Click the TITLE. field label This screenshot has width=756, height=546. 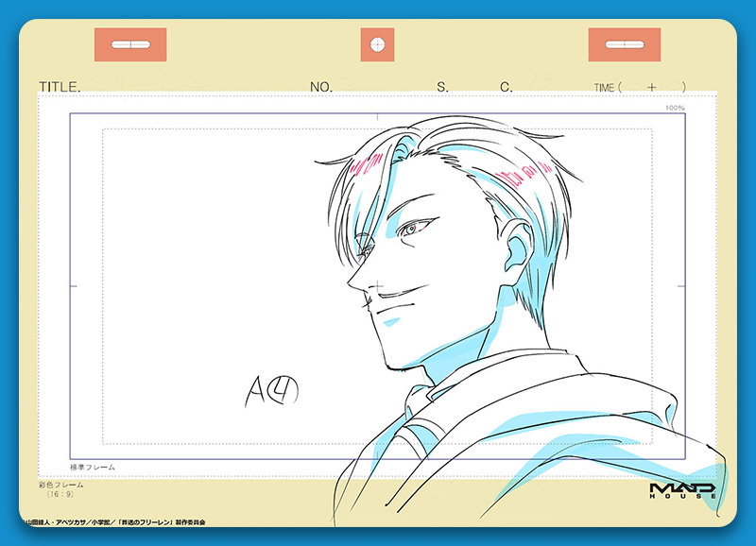[x=60, y=87]
